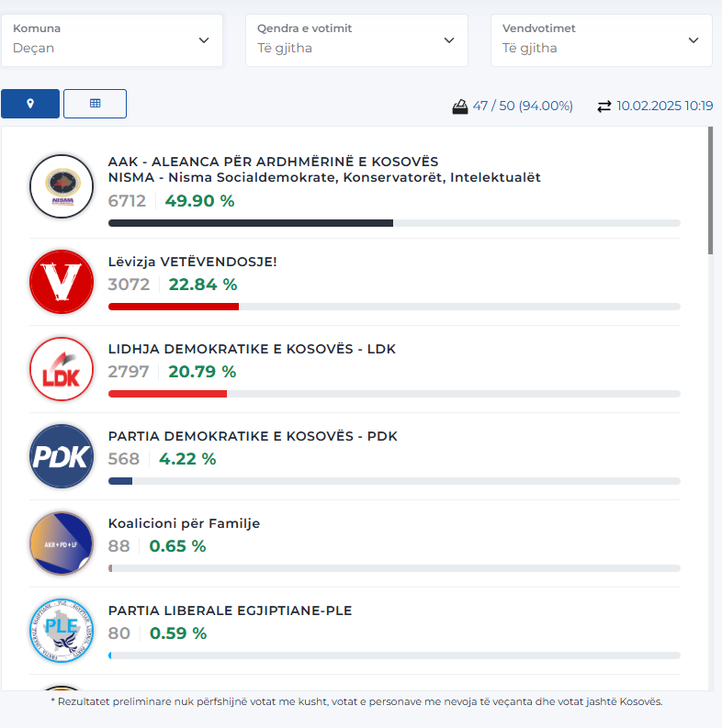Click the percentage 0.65 %

pyautogui.click(x=177, y=546)
